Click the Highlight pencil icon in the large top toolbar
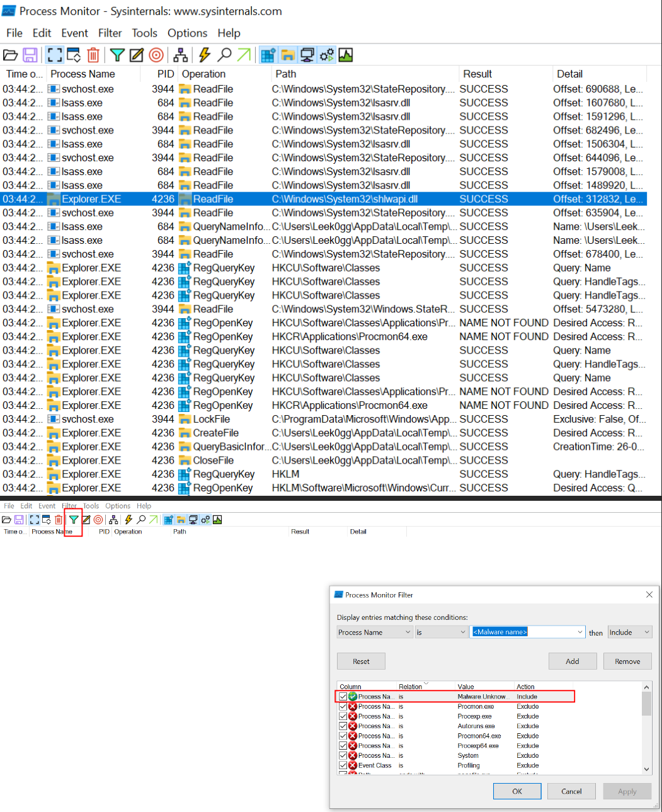This screenshot has width=662, height=812. [137, 55]
